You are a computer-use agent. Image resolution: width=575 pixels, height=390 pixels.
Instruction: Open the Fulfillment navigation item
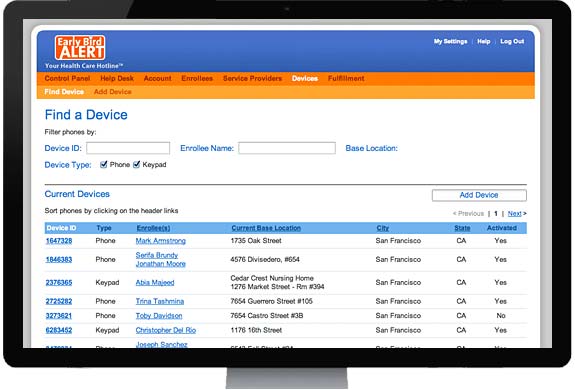346,78
